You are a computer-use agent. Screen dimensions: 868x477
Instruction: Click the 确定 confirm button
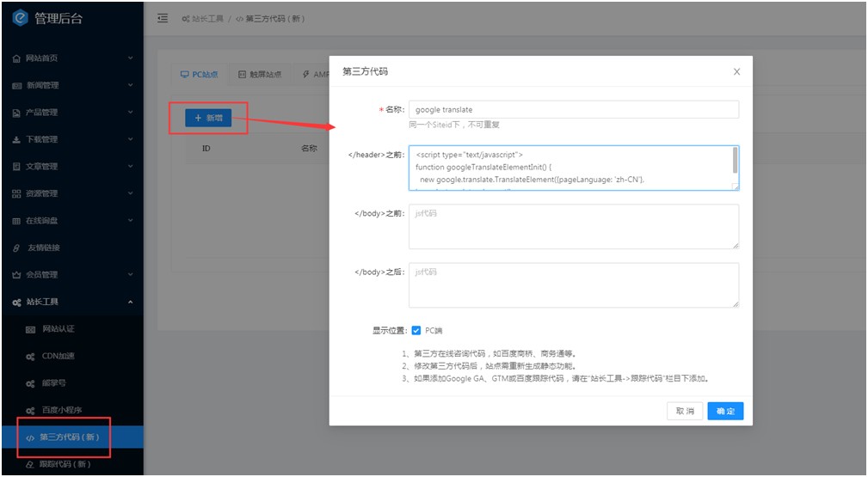[725, 412]
